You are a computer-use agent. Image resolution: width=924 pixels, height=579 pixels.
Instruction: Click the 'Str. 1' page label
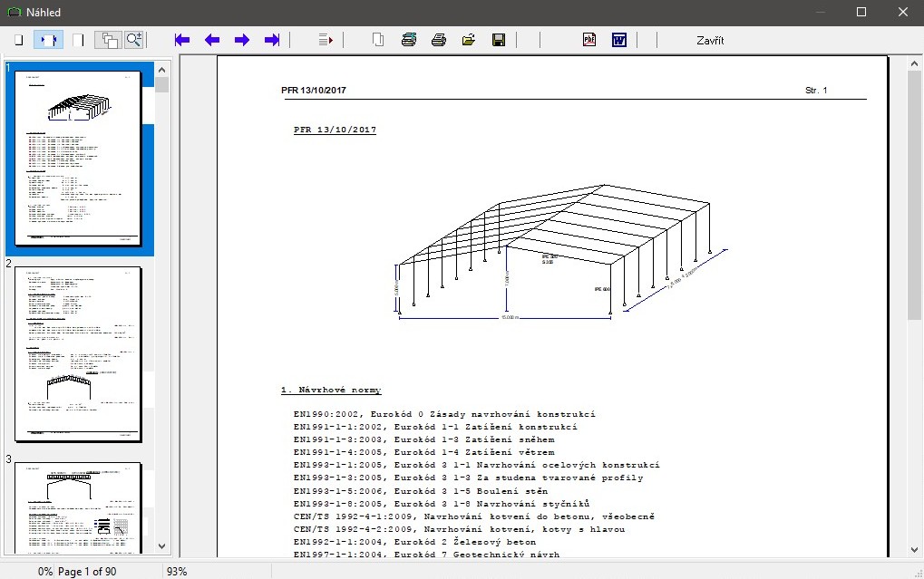816,90
